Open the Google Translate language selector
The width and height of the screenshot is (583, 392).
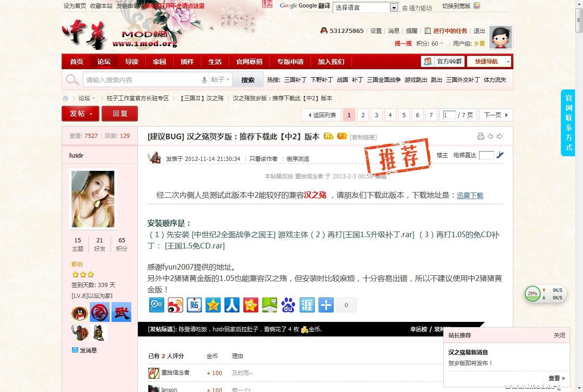click(x=366, y=8)
